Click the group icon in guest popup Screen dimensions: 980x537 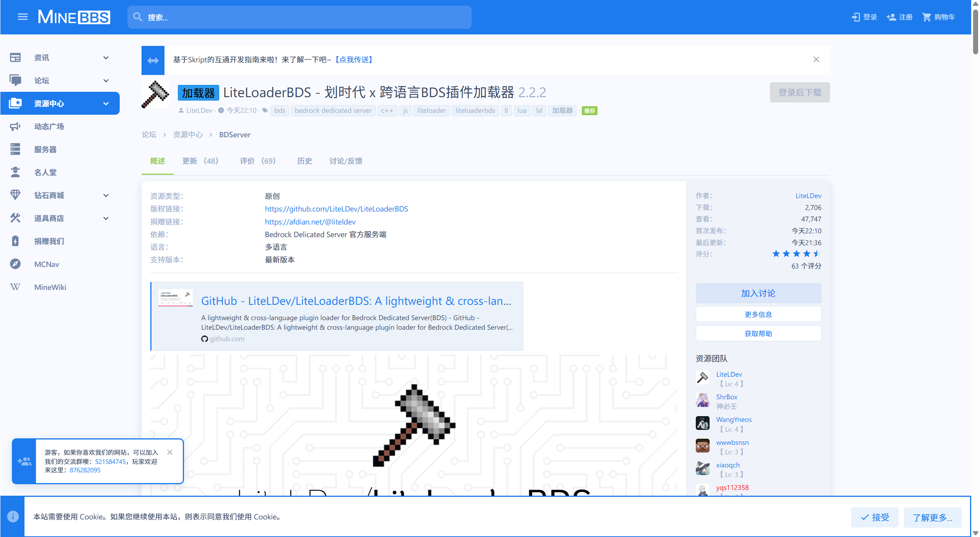coord(24,462)
